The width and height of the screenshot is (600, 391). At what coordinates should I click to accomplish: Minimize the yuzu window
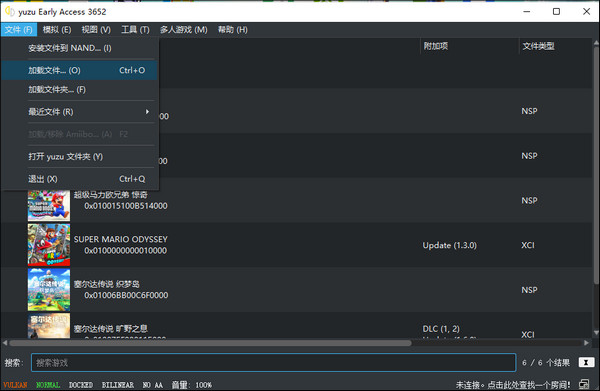point(527,11)
